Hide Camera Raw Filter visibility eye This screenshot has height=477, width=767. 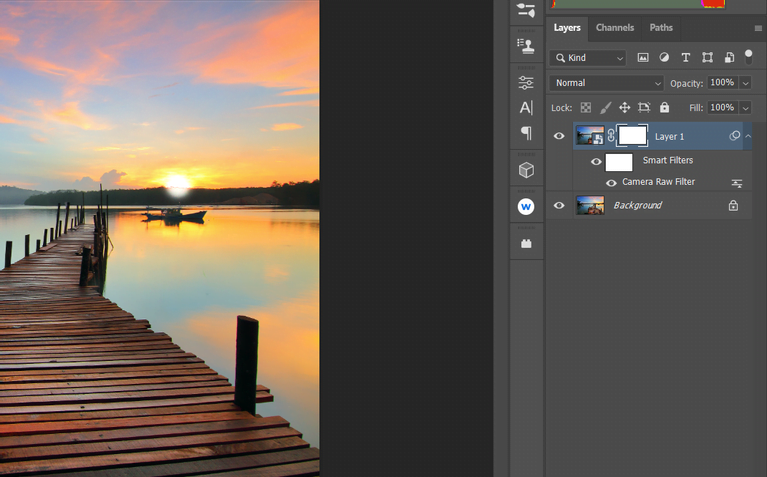coord(611,183)
